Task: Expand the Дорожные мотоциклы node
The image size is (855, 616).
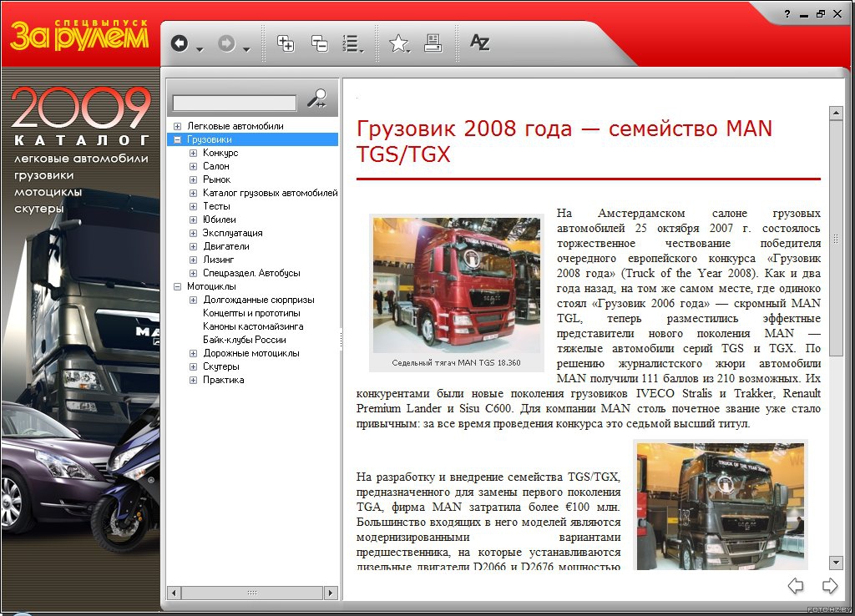Action: 193,353
